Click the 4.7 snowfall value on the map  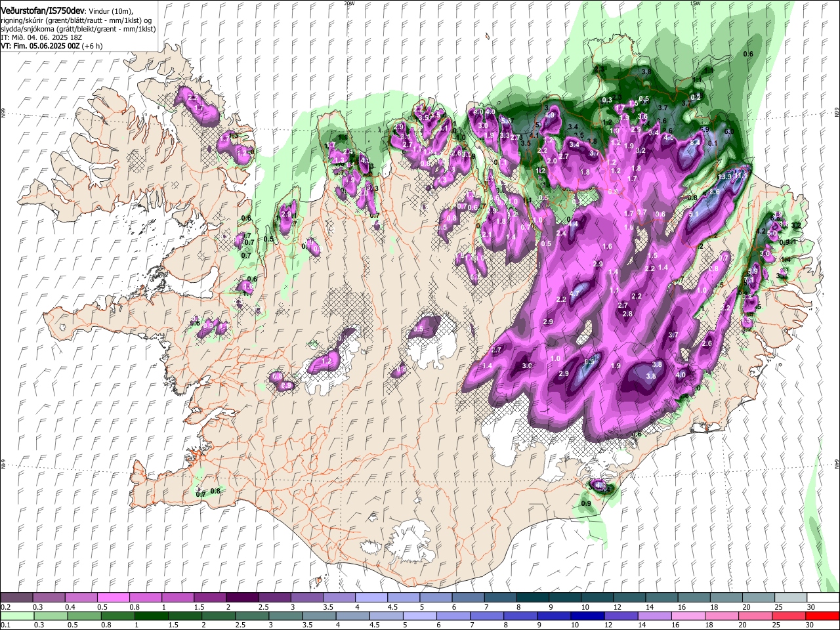(x=575, y=293)
